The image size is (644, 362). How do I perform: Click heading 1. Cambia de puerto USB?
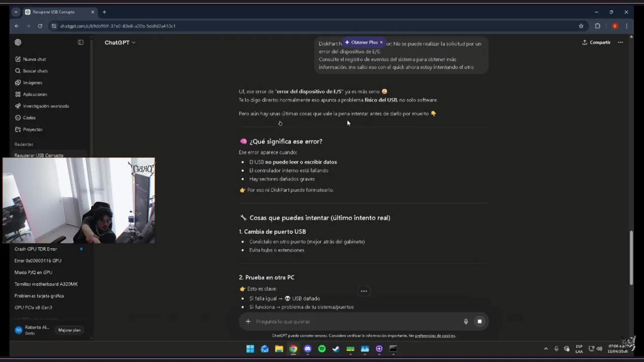(x=272, y=232)
